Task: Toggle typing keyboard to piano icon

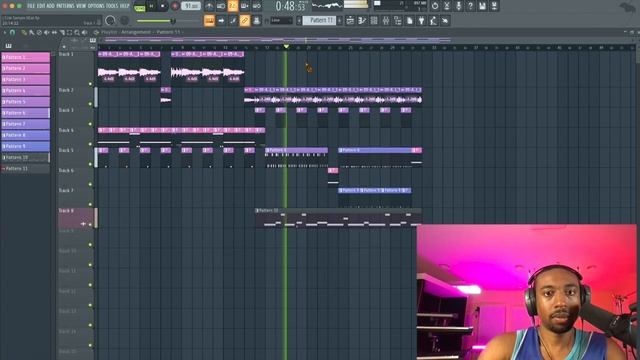Action: tap(209, 20)
